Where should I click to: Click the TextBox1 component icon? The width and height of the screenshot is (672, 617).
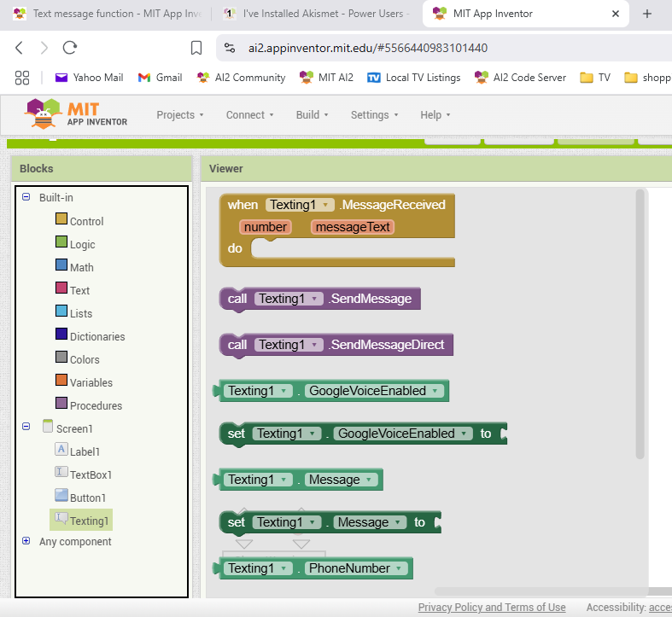coord(61,472)
